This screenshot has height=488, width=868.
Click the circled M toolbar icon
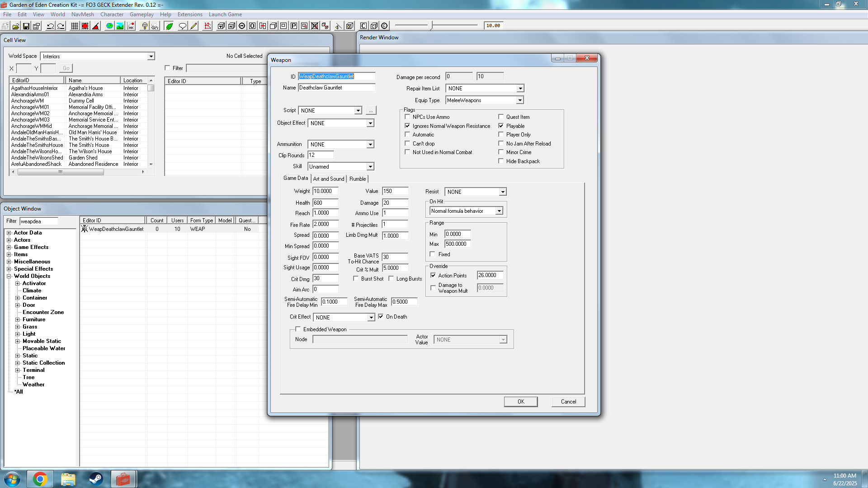(242, 26)
